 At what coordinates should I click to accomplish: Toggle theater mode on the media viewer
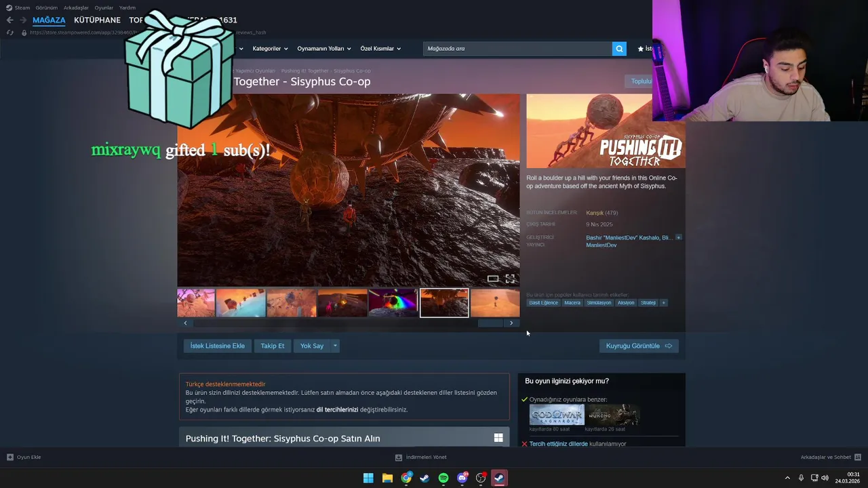pos(493,279)
